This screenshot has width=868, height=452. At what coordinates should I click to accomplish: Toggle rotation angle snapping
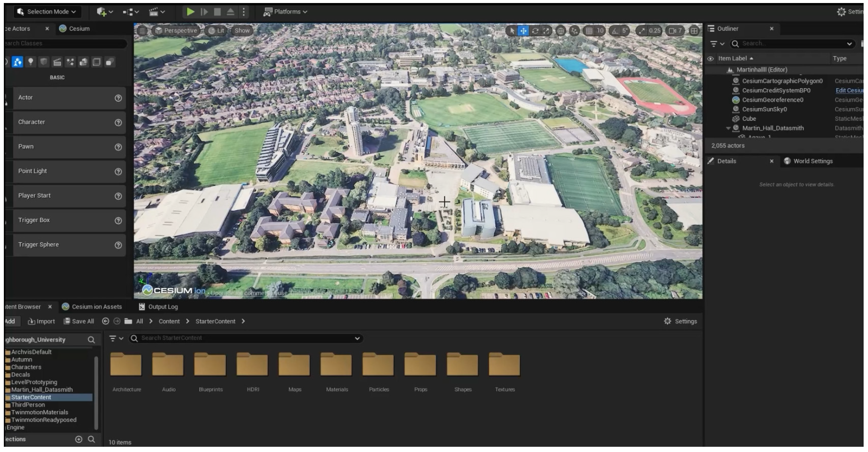(615, 31)
